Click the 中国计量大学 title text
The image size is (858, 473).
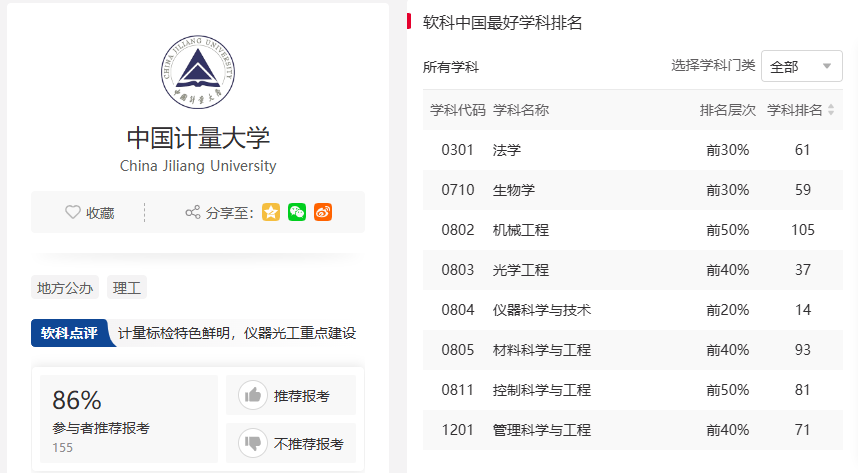pyautogui.click(x=198, y=137)
